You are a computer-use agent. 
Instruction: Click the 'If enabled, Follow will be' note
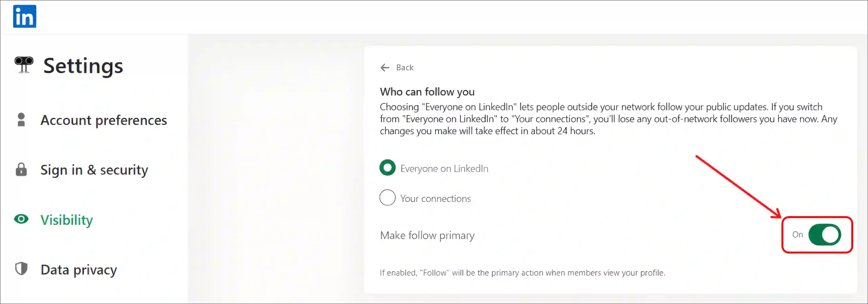(x=522, y=273)
